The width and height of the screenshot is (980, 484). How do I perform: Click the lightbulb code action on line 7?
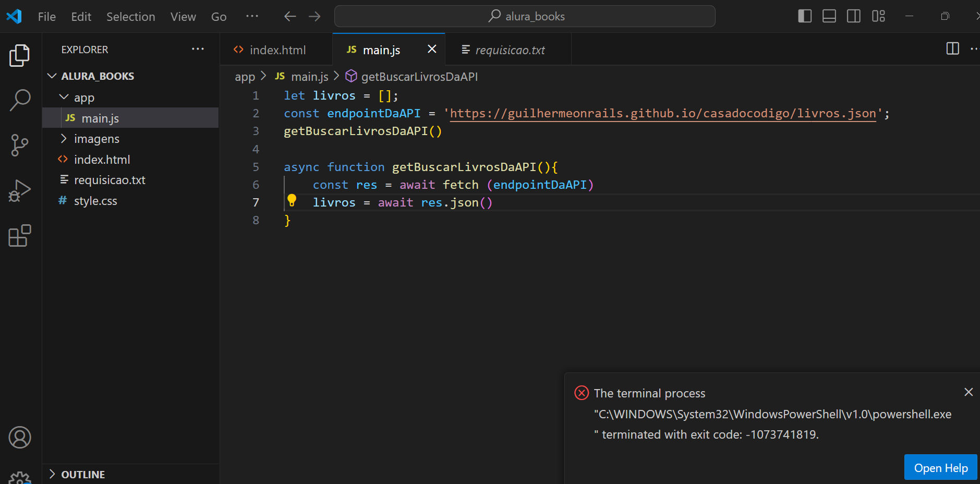point(292,200)
